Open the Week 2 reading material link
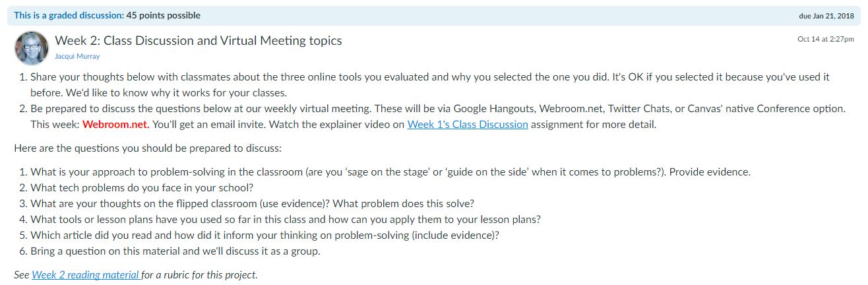The height and width of the screenshot is (285, 868). click(x=86, y=274)
